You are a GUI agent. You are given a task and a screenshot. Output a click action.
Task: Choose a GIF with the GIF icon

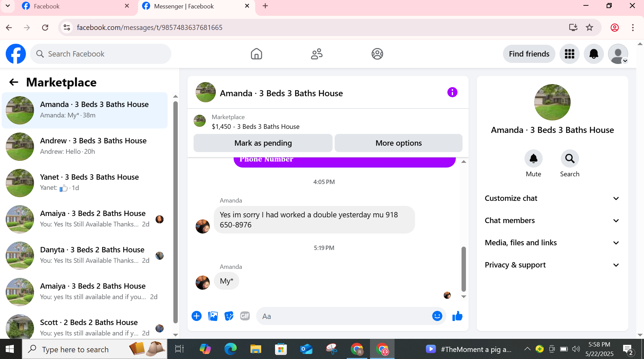click(245, 316)
